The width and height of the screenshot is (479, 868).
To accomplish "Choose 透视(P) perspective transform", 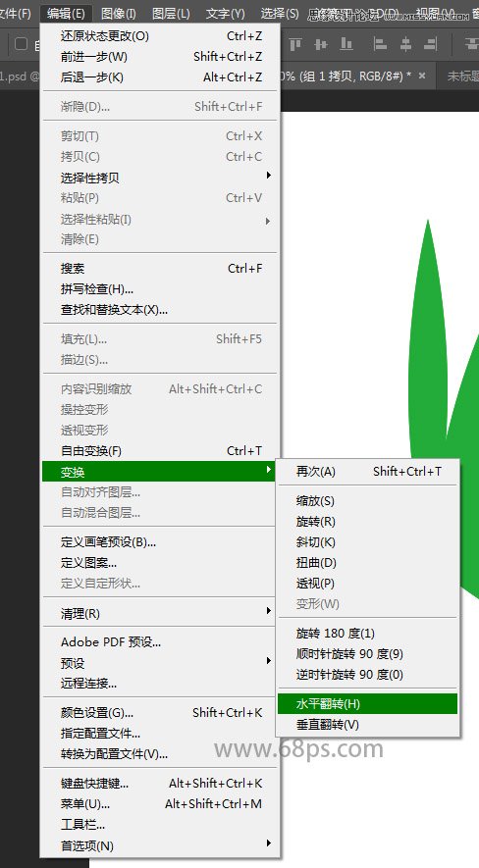I will (368, 584).
